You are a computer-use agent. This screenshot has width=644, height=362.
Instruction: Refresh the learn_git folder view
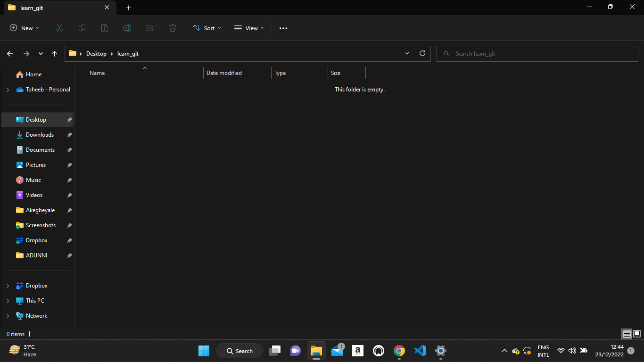(422, 53)
